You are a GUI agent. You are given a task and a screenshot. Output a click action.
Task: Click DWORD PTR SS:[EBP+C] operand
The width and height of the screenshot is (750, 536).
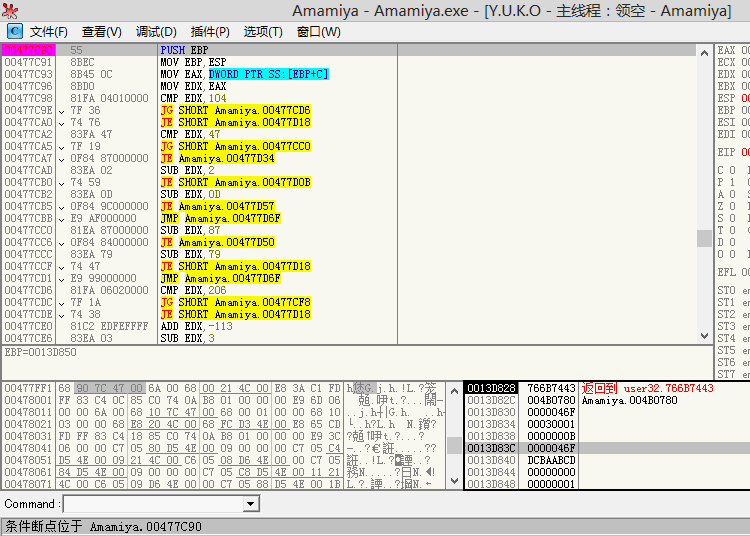tap(268, 74)
